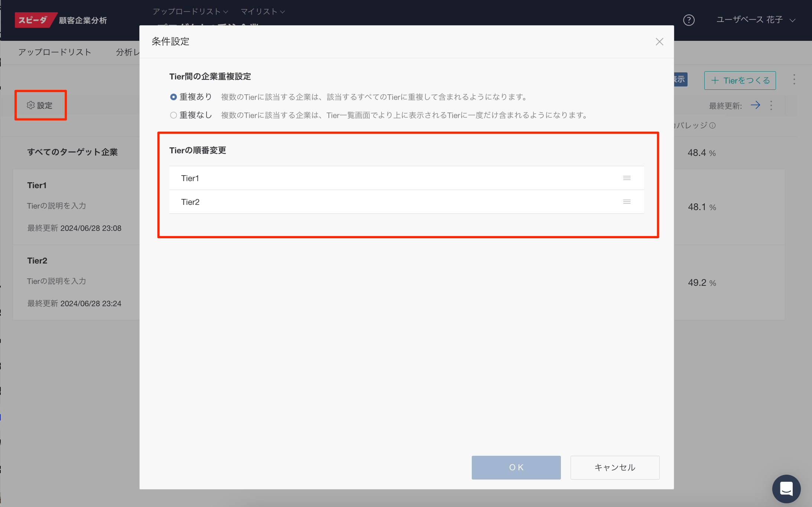Viewport: 812px width, 507px height.
Task: Expand the アップロードリスト header dropdown
Action: pos(190,12)
